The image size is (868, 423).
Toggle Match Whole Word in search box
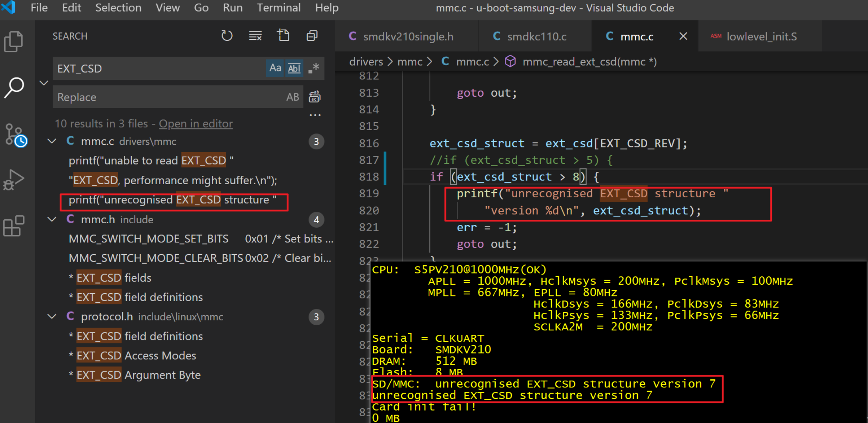coord(294,68)
